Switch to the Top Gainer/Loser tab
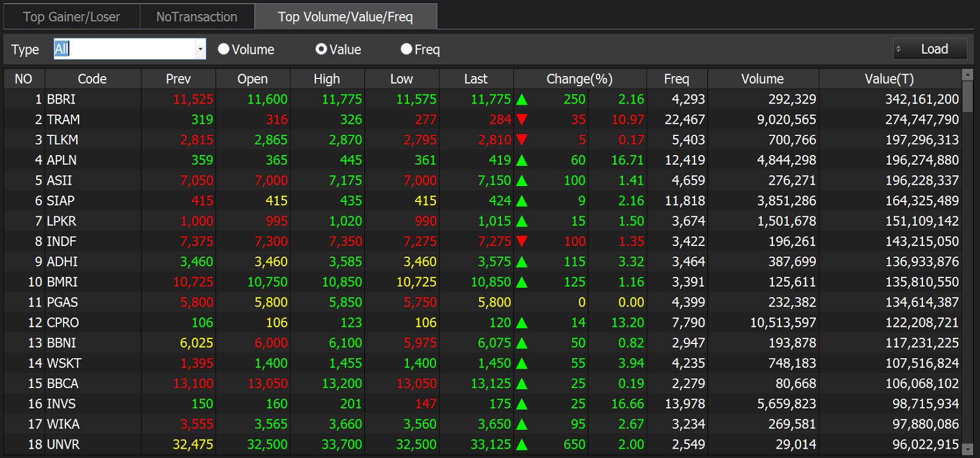This screenshot has width=980, height=458. 72,17
